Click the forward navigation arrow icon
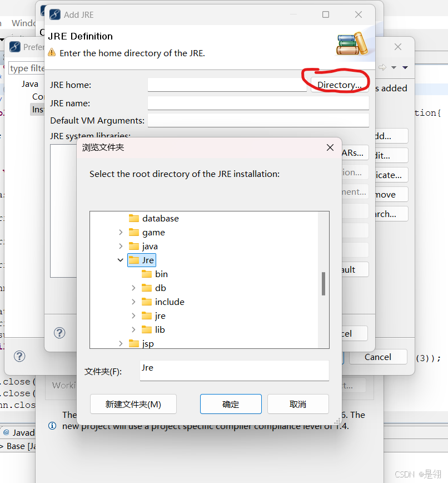 click(x=382, y=66)
